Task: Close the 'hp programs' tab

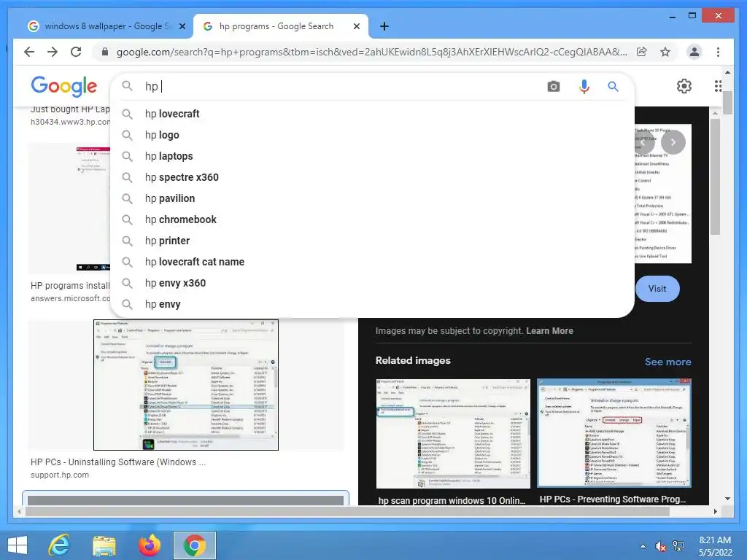Action: point(356,27)
